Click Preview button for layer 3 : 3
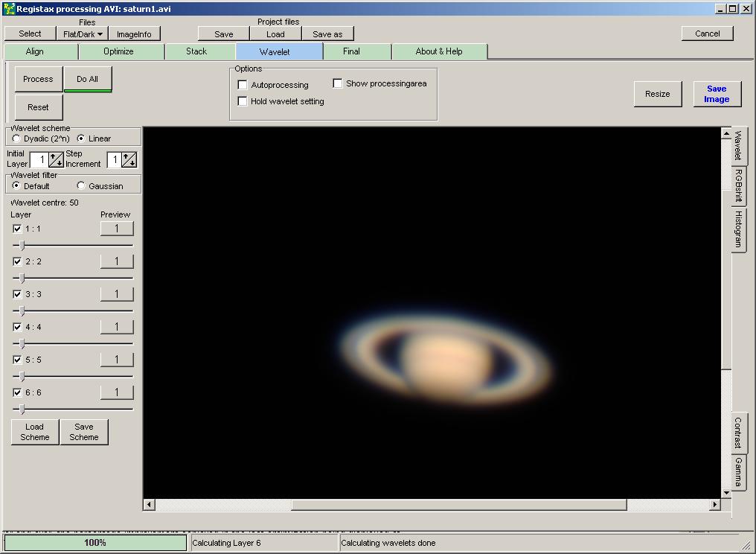This screenshot has height=554, width=756. pyautogui.click(x=117, y=294)
